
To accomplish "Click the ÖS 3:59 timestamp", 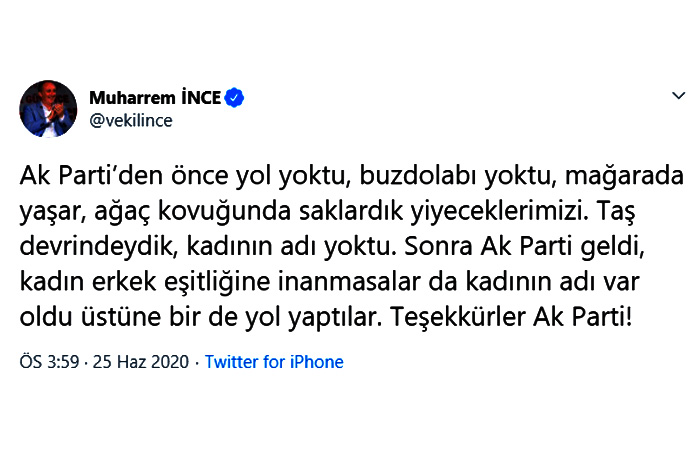I will coord(47,362).
